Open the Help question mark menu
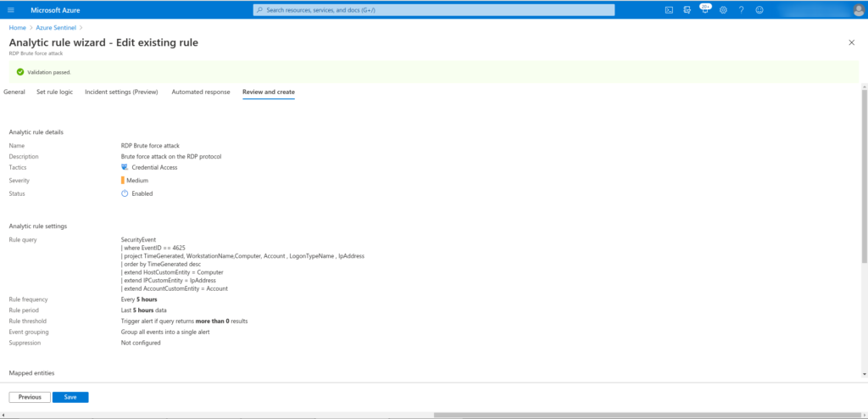Viewport: 868px width, 419px height. (x=741, y=10)
